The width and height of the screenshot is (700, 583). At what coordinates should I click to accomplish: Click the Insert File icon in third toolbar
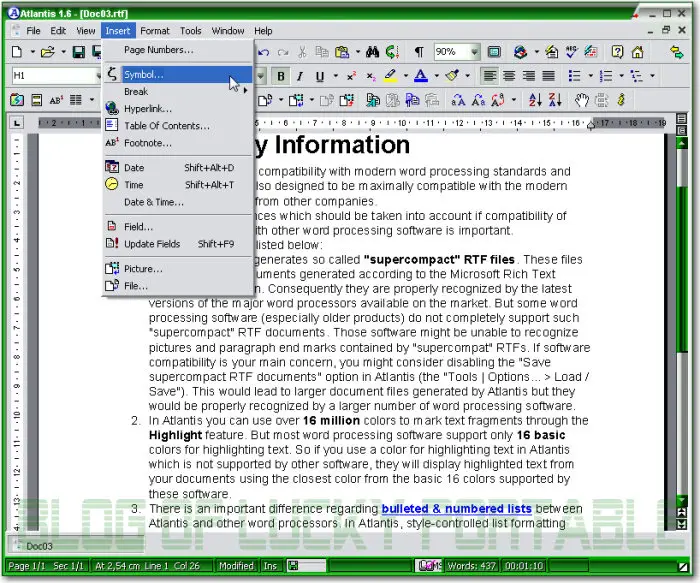coord(265,100)
